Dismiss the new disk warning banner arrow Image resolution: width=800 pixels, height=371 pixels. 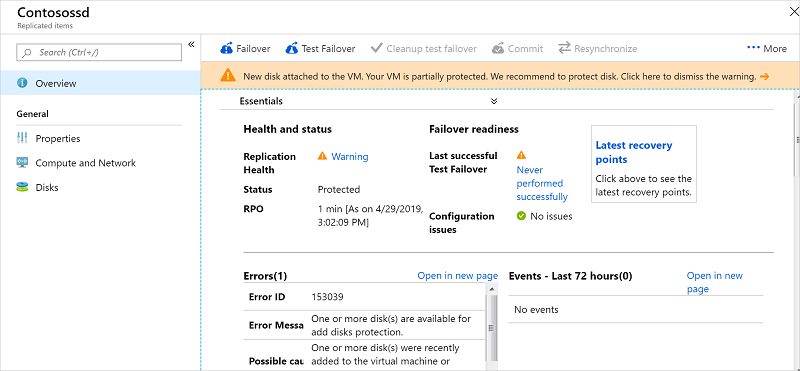click(764, 77)
